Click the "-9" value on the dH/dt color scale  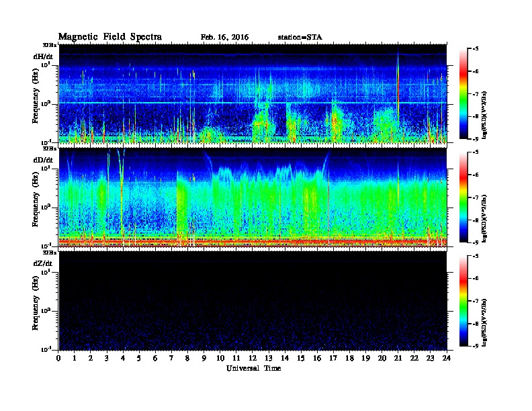pyautogui.click(x=476, y=139)
